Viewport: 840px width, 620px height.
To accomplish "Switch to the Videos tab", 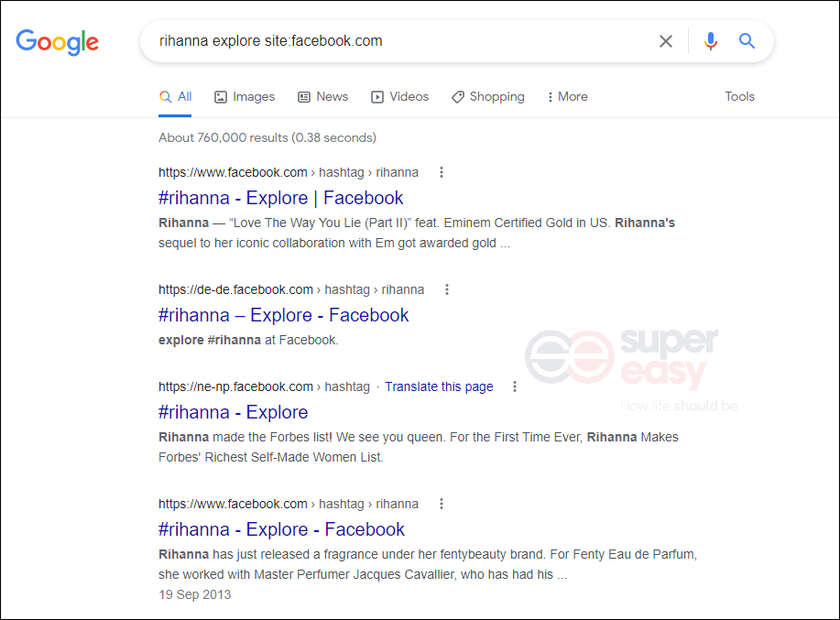I will click(x=399, y=97).
